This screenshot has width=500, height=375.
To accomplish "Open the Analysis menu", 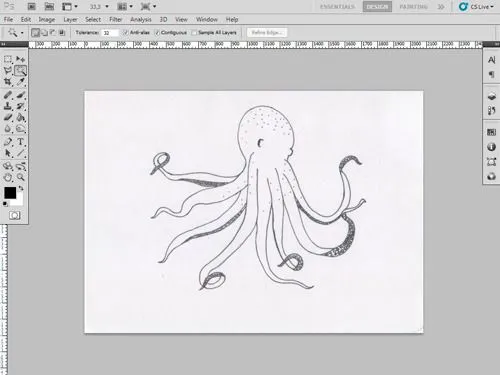I will pos(141,19).
